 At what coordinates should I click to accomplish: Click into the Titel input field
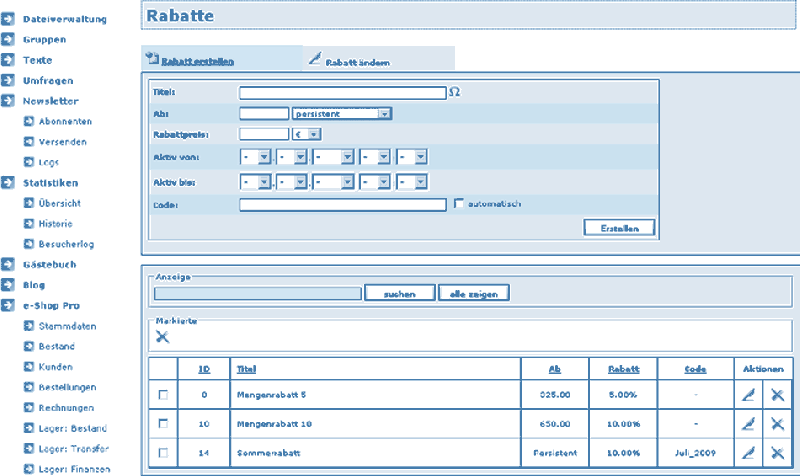point(343,92)
